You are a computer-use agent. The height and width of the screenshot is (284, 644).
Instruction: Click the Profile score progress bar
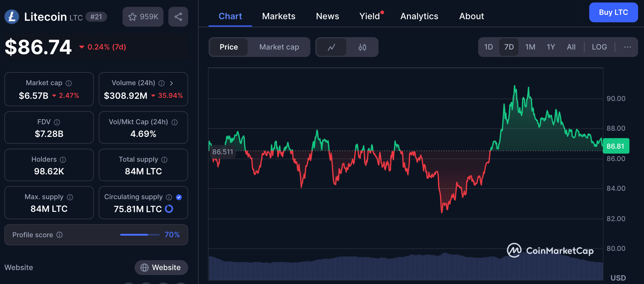pos(139,235)
